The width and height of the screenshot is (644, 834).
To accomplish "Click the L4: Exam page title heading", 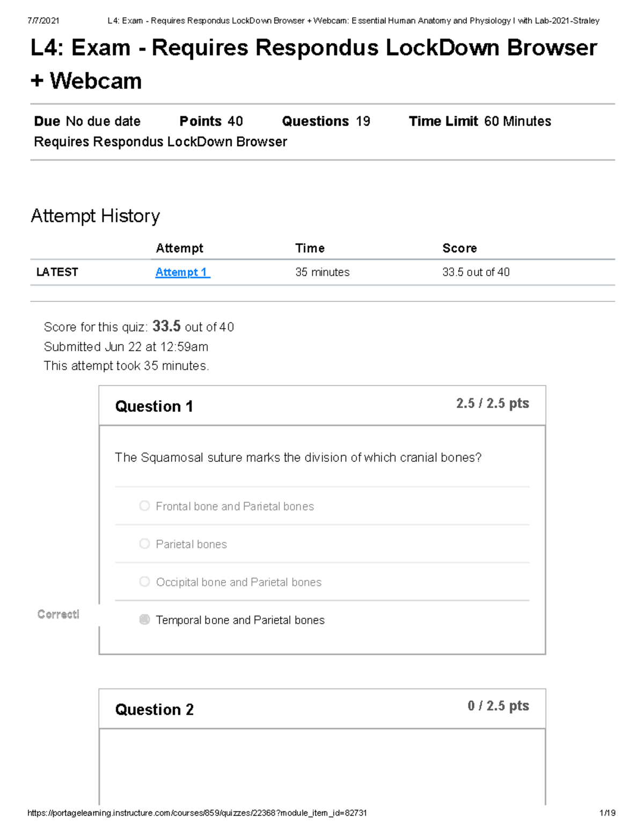I will pos(313,64).
